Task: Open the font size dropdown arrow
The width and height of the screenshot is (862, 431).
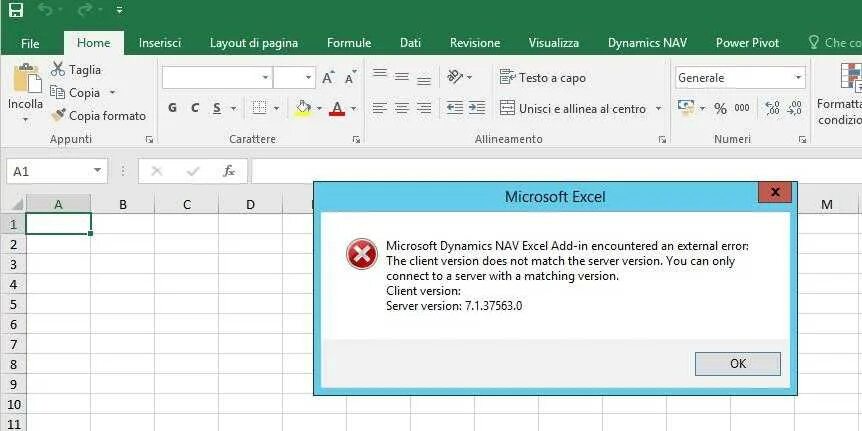Action: click(309, 78)
